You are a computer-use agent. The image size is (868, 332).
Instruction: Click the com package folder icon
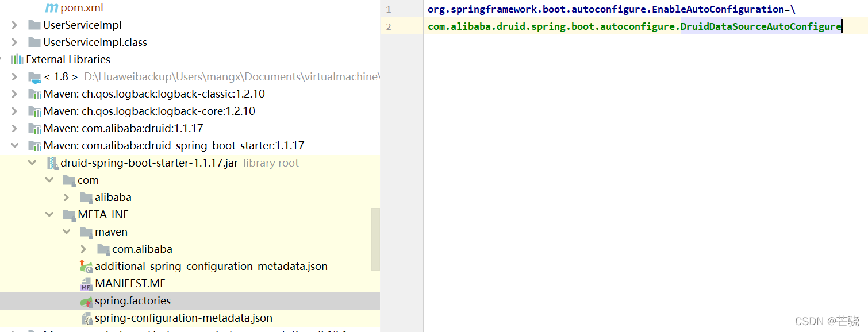pyautogui.click(x=69, y=180)
